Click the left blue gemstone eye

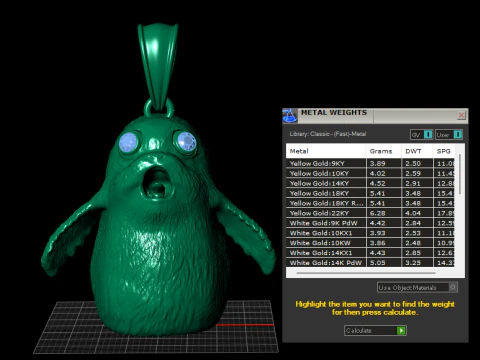pyautogui.click(x=128, y=142)
